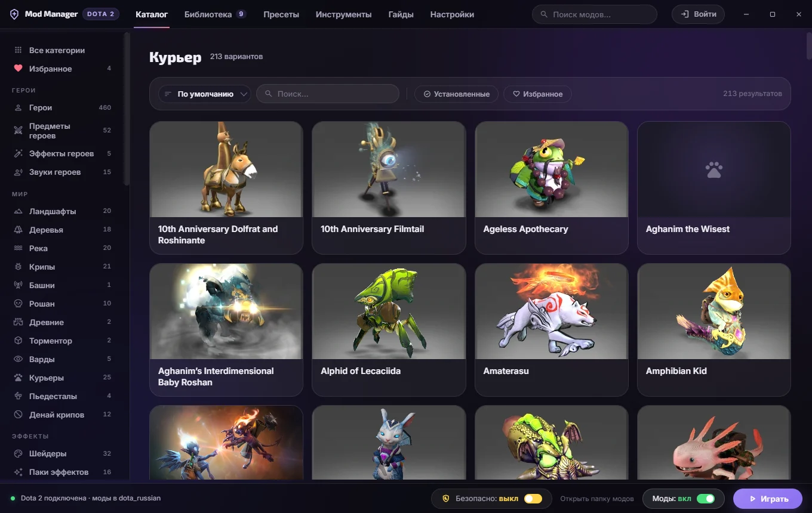Open the По умолчанию sort dropdown
The width and height of the screenshot is (812, 513).
(205, 94)
